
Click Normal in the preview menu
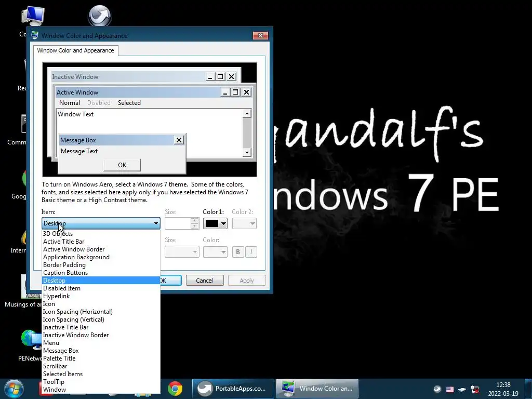tap(70, 103)
